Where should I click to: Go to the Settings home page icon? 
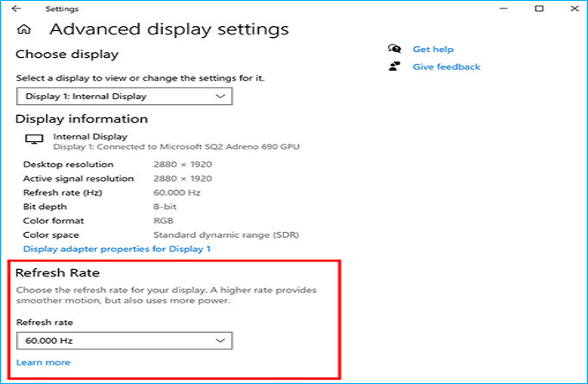tap(24, 30)
